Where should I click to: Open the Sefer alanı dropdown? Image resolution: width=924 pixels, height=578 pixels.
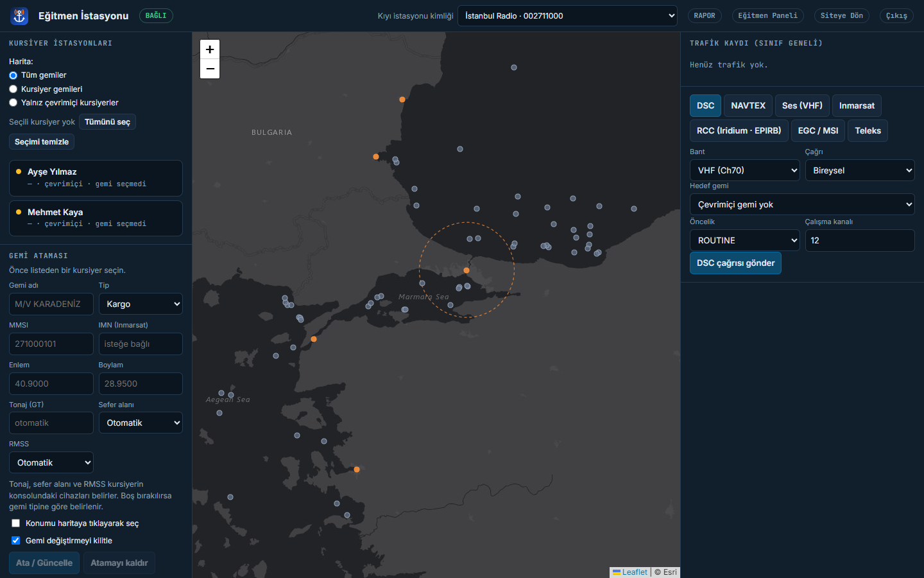(x=141, y=423)
